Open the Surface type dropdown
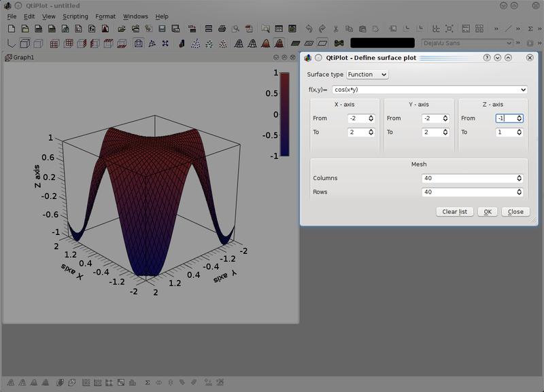The image size is (544, 392). [x=367, y=74]
